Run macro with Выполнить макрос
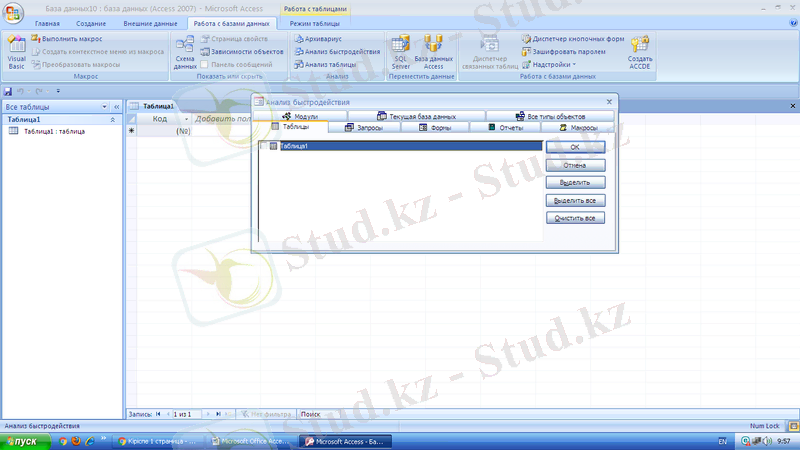Screen dimensions: 800x450 67,39
